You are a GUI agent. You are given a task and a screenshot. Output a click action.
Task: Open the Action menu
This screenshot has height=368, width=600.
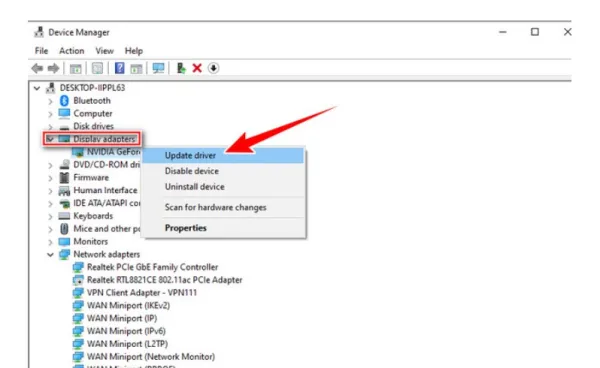click(x=72, y=50)
